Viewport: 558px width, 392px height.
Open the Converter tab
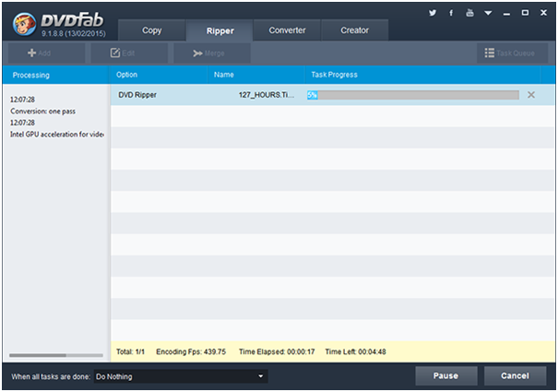[287, 30]
